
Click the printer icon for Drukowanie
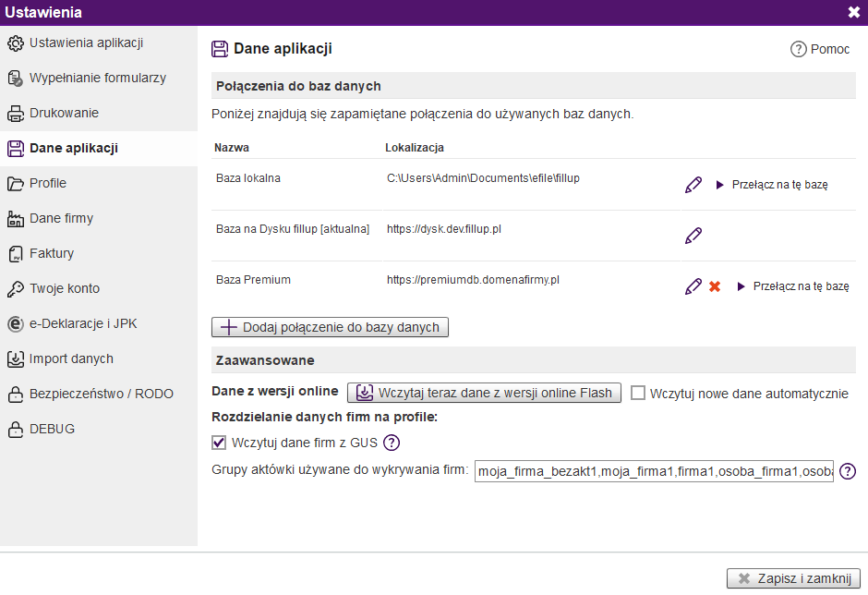click(16, 114)
